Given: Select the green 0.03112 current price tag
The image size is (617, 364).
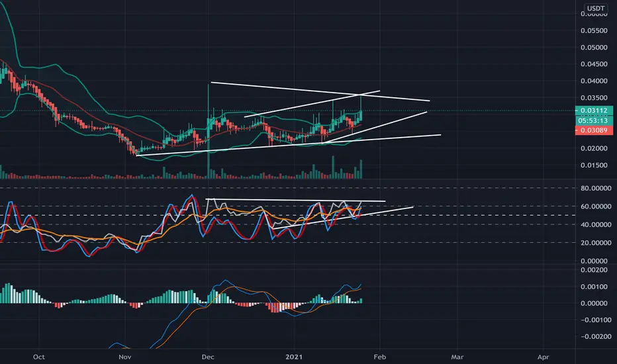Looking at the screenshot, I should coord(594,111).
